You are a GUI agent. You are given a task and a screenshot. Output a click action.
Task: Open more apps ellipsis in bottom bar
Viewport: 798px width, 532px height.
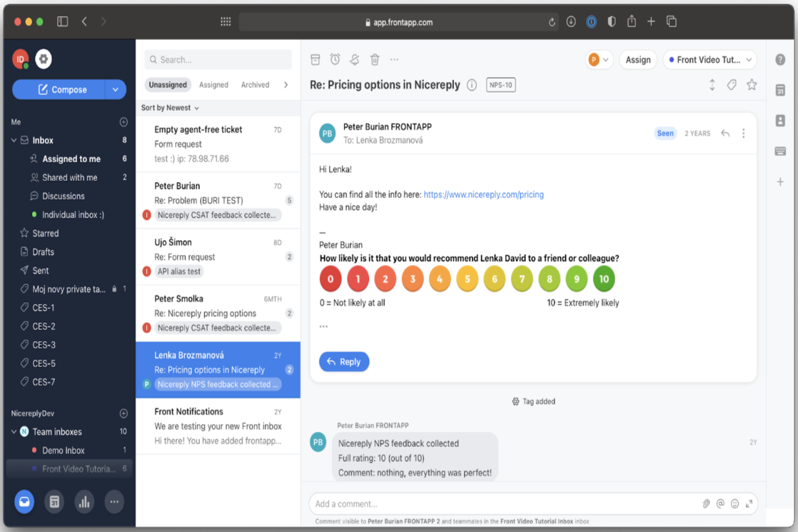click(x=114, y=502)
